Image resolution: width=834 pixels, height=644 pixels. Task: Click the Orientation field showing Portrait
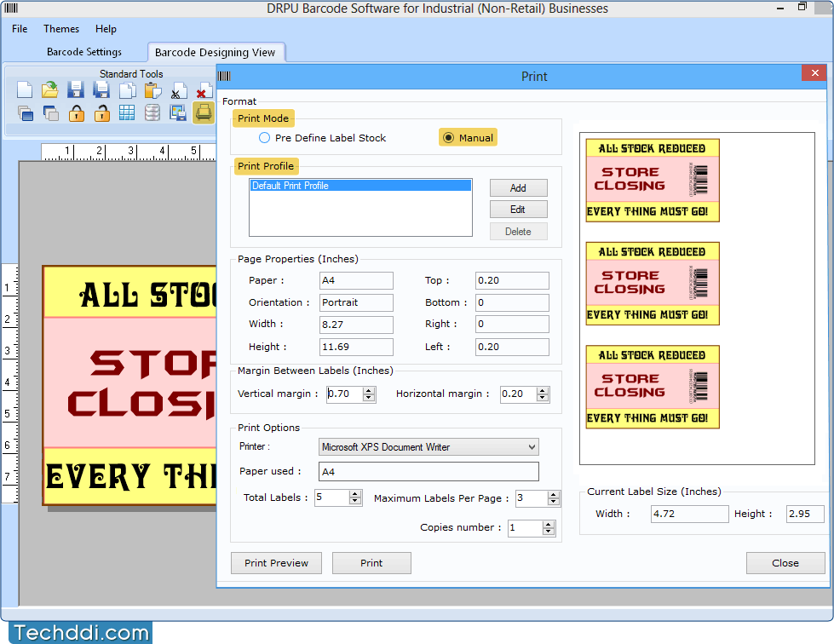pos(356,302)
